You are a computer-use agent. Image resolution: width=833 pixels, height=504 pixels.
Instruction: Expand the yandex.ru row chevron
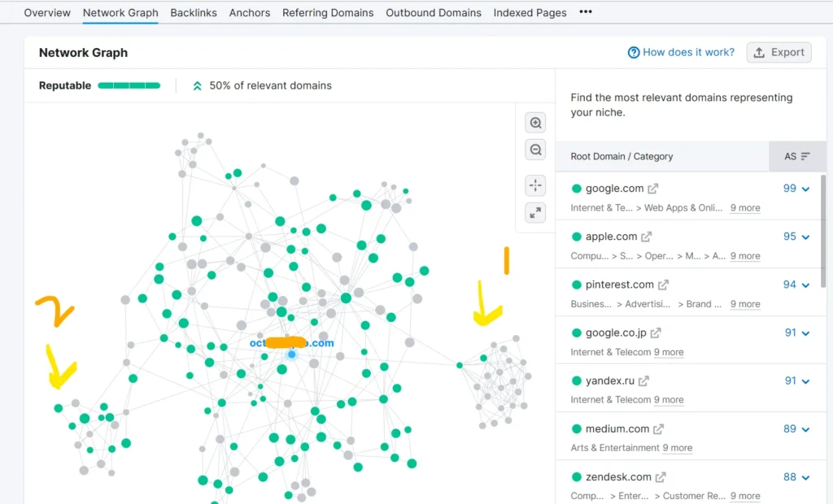tap(806, 381)
